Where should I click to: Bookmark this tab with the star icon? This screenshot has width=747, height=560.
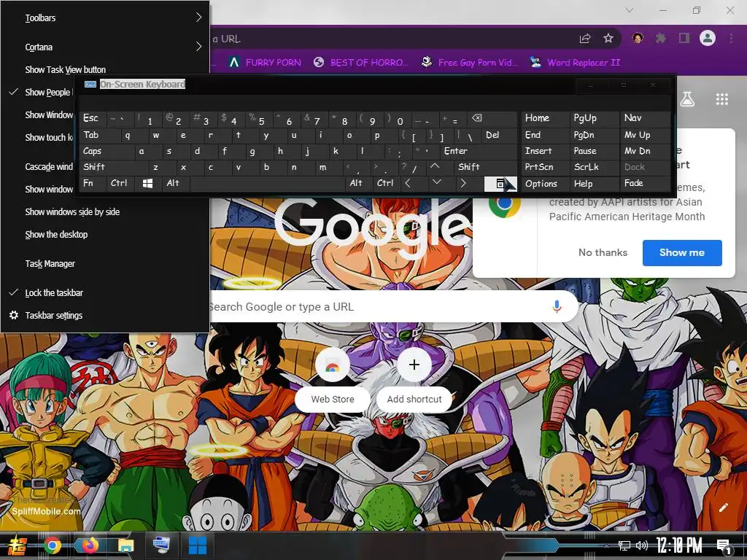click(608, 39)
